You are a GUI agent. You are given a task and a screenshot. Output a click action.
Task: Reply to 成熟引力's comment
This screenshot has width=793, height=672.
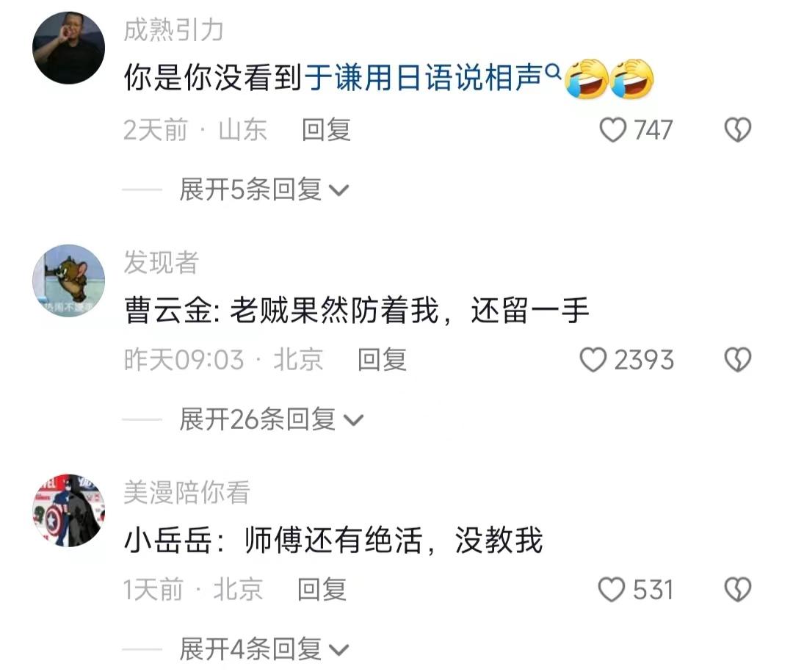pos(326,130)
